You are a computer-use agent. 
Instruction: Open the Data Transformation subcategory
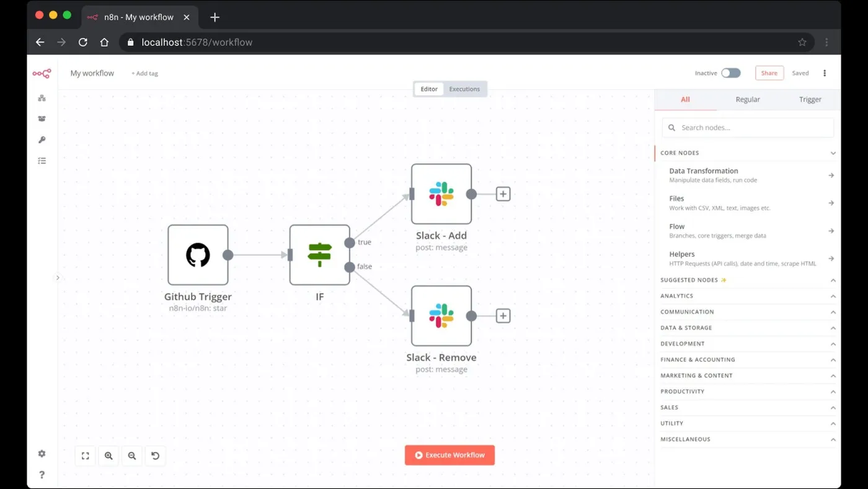pos(748,175)
